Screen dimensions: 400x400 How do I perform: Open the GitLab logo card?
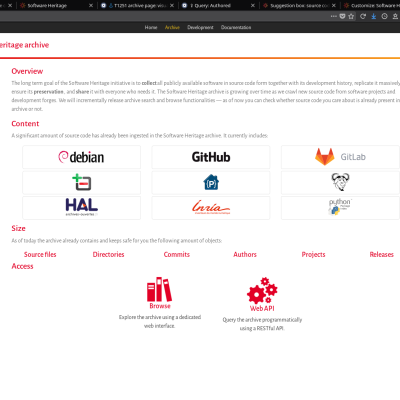[x=340, y=157]
